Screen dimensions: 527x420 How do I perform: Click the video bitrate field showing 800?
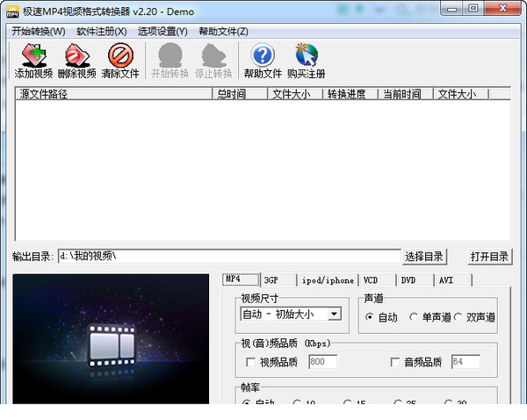pos(322,362)
